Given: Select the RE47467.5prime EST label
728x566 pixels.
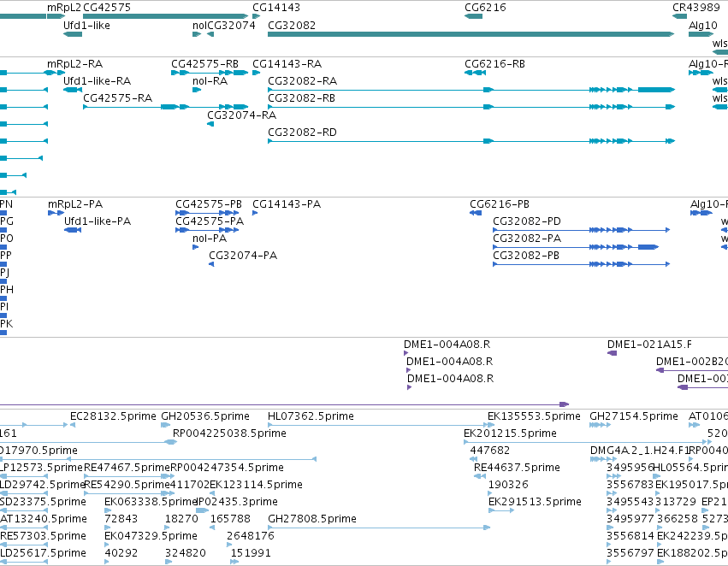Looking at the screenshot, I should click(127, 468).
